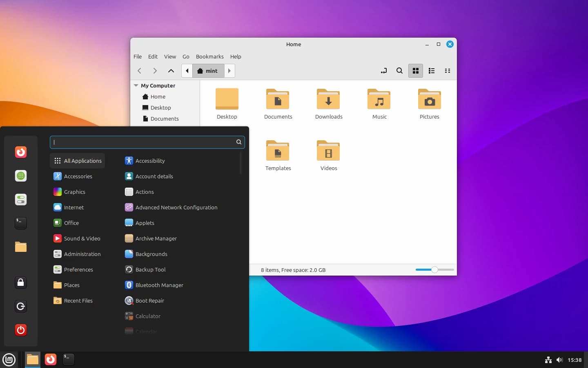Image resolution: width=588 pixels, height=368 pixels.
Task: Switch to compact view in file manager
Action: 447,71
